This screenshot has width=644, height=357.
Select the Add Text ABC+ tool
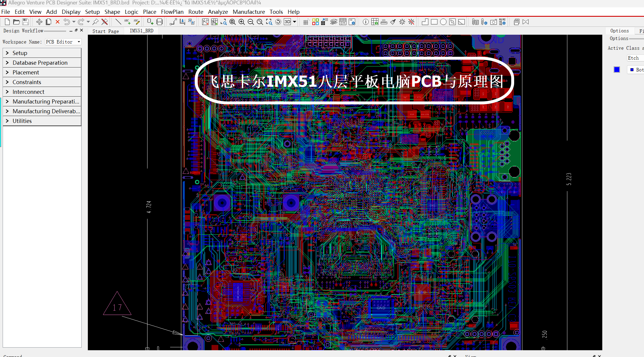click(x=127, y=22)
